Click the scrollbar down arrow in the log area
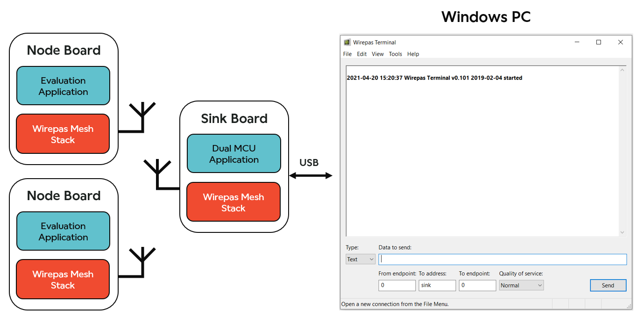This screenshot has width=644, height=332. pos(622,232)
